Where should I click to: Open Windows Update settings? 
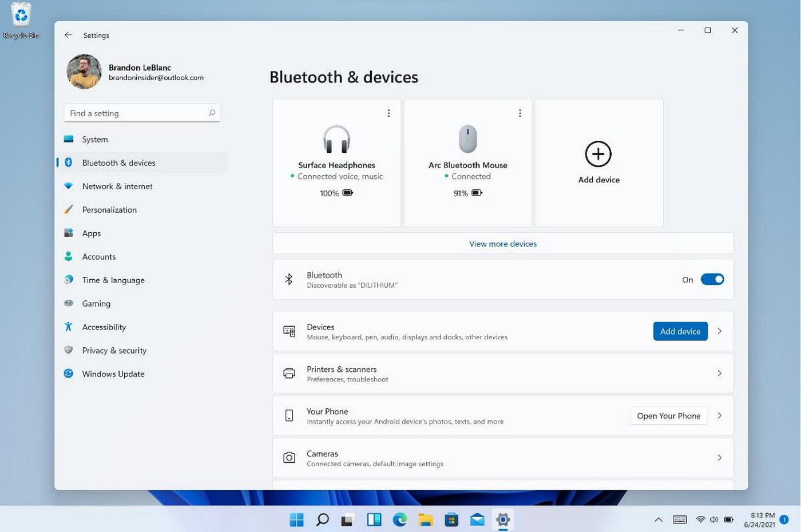113,374
